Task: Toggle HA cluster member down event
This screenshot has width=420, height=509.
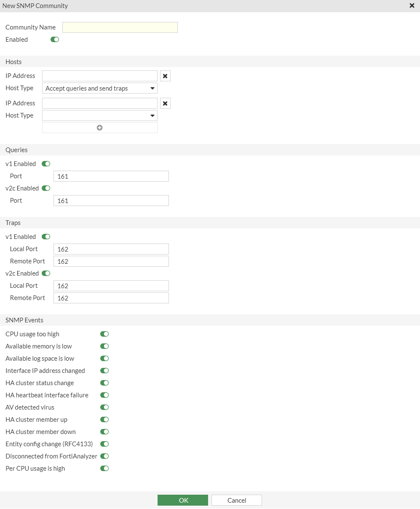Action: point(104,432)
